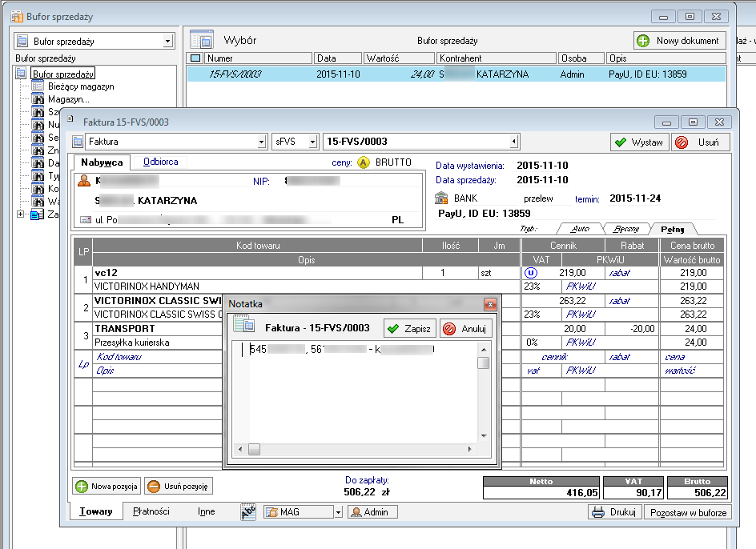Select the 15-FVS/0003 row in the list
Image resolution: width=756 pixels, height=549 pixels.
pos(456,74)
